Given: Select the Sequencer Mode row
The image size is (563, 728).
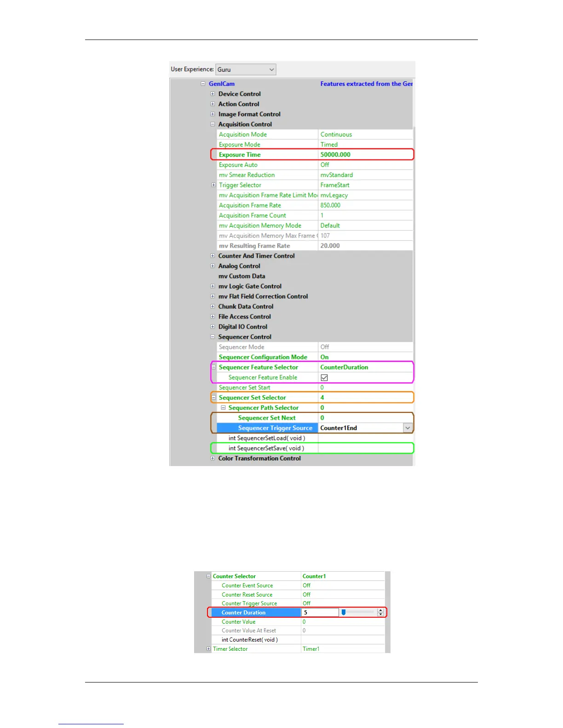Looking at the screenshot, I should [315, 347].
